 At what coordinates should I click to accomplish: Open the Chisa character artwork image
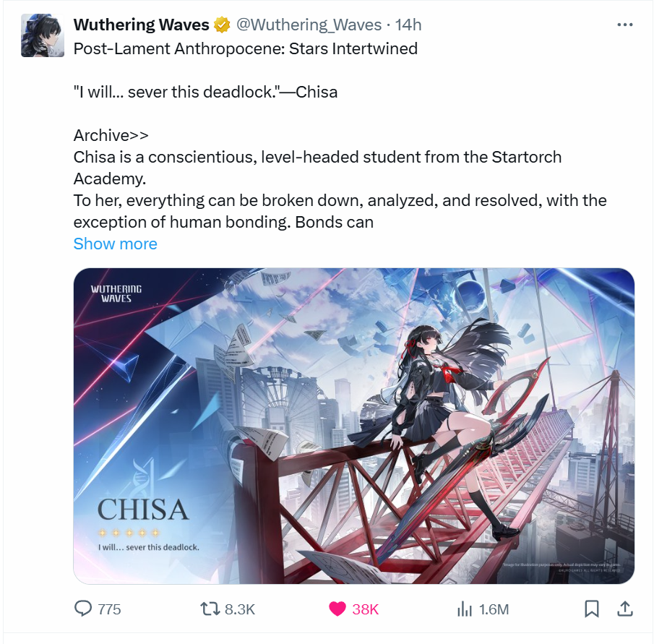[x=353, y=426]
